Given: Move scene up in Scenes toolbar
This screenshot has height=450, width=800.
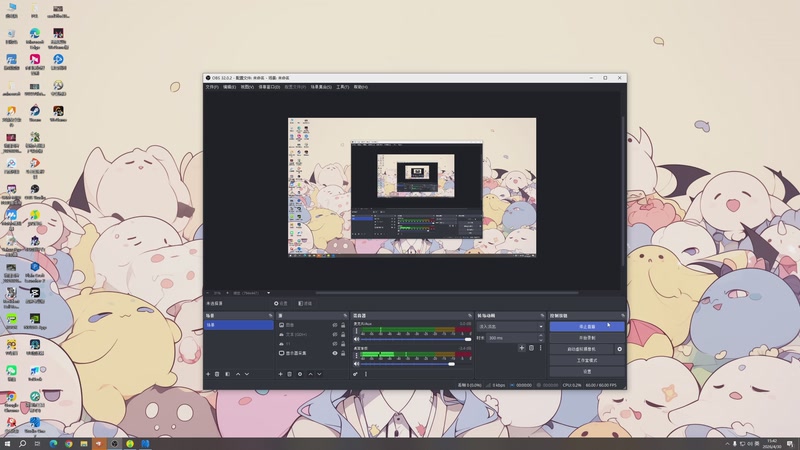Looking at the screenshot, I should click(x=238, y=374).
